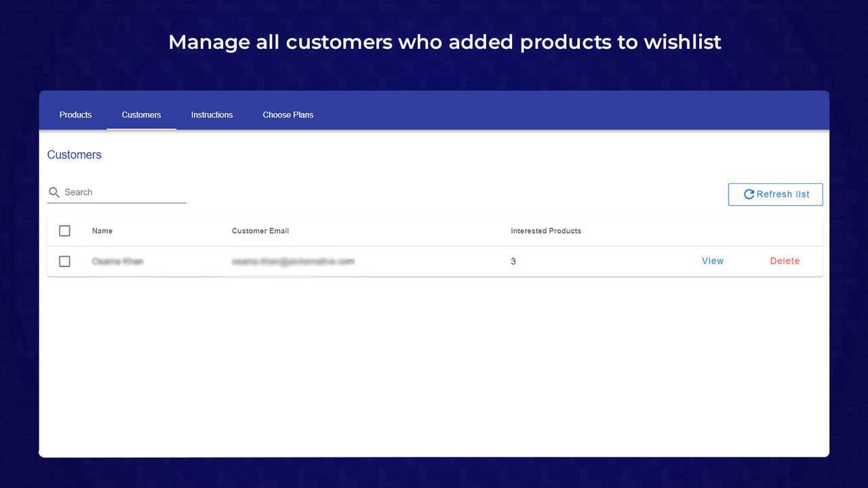Sort by the Name column header
Viewport: 868px width, 488px height.
click(x=102, y=230)
